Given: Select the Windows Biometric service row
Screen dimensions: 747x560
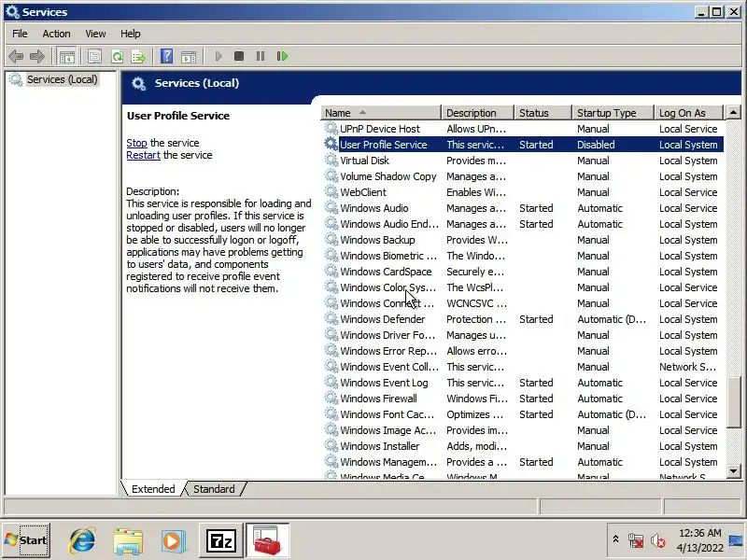Looking at the screenshot, I should coord(523,256).
